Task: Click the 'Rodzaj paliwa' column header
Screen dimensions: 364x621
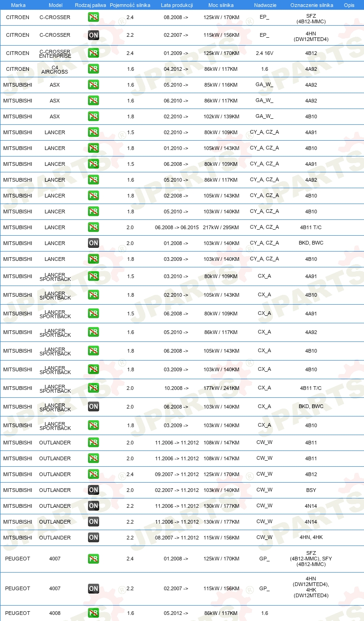Action: point(91,5)
